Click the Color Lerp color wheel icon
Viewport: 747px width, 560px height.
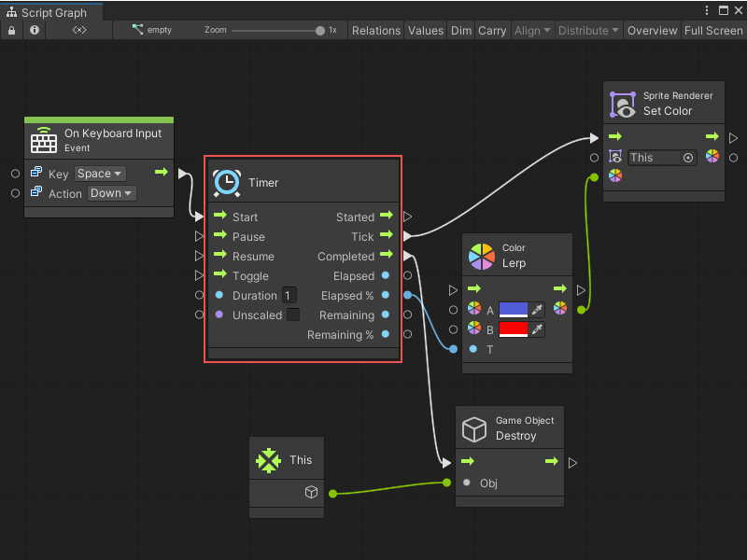[x=483, y=254]
